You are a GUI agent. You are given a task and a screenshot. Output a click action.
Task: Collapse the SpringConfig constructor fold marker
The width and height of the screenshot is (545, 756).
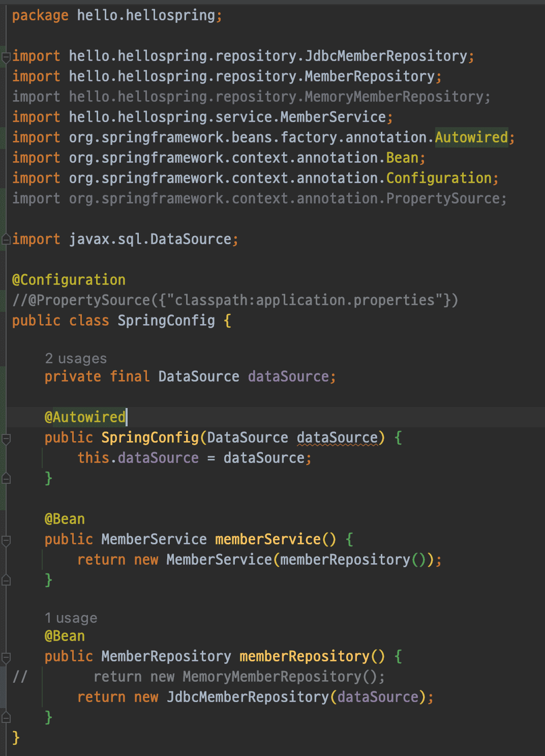click(x=6, y=439)
